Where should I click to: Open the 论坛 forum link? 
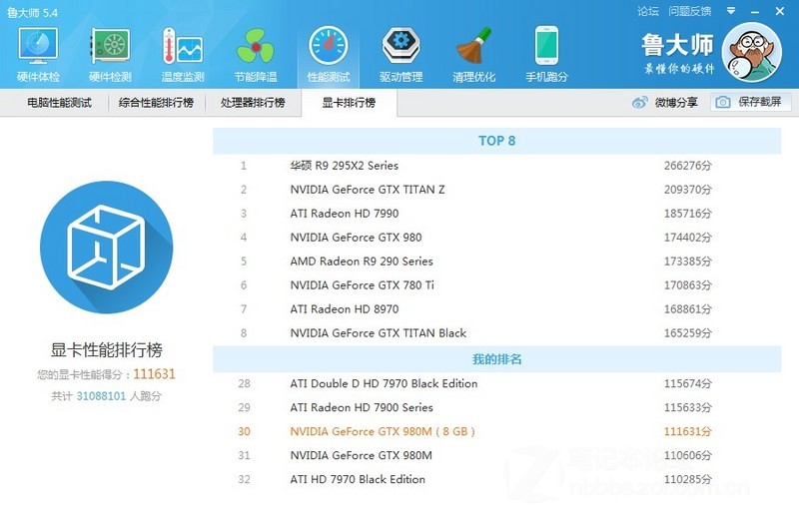click(x=647, y=11)
